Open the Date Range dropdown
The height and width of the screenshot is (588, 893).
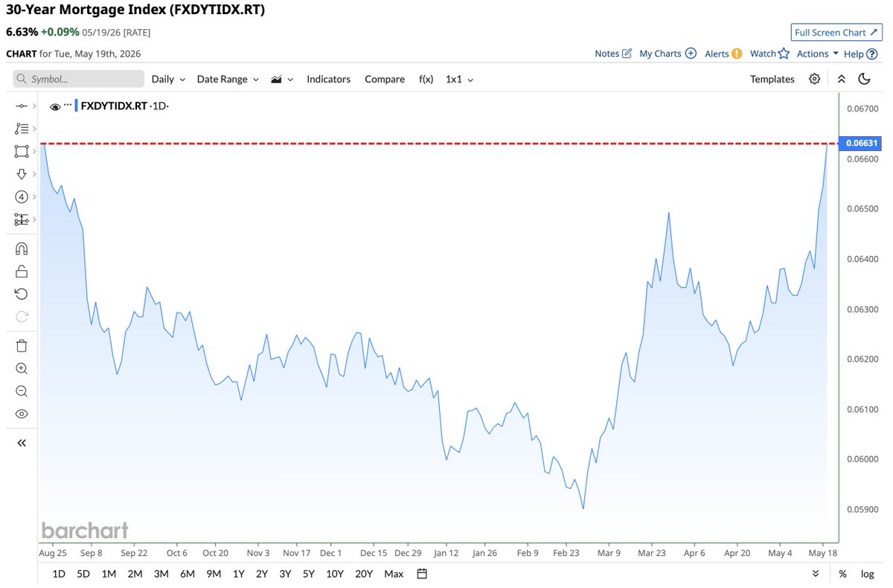228,79
